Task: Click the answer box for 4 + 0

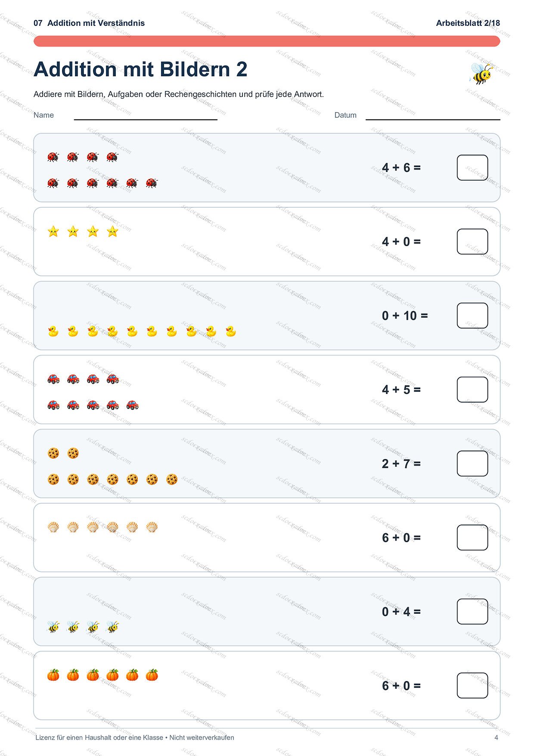Action: (472, 242)
